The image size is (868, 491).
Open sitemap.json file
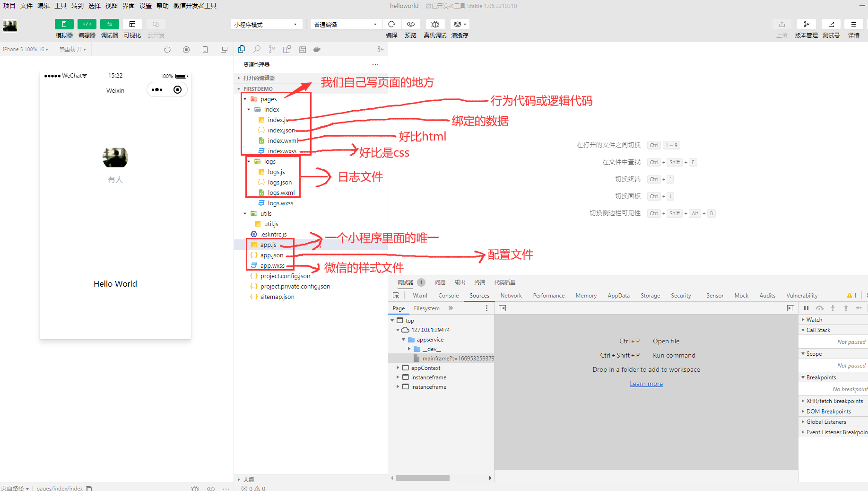(x=277, y=297)
